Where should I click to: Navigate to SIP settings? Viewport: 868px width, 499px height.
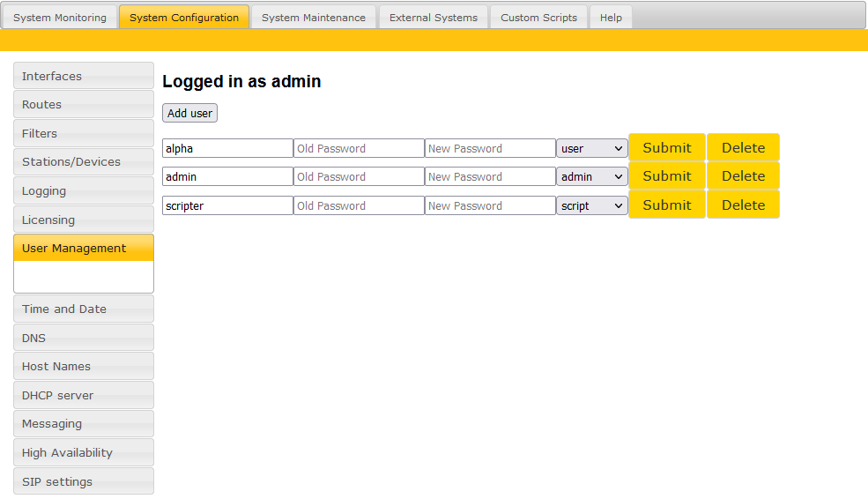(x=84, y=481)
